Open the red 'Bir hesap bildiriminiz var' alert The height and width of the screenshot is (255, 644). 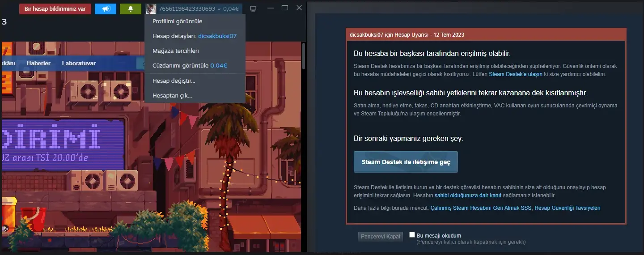coord(55,9)
